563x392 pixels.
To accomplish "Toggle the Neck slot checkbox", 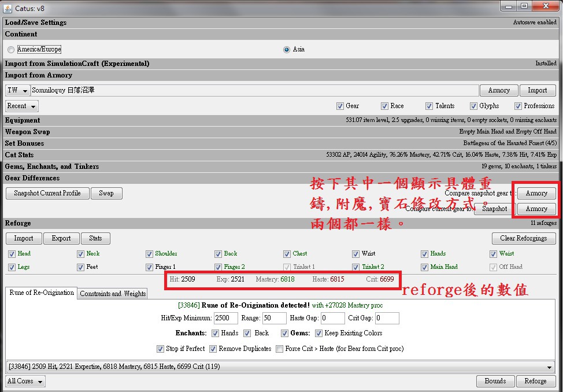I will click(80, 254).
